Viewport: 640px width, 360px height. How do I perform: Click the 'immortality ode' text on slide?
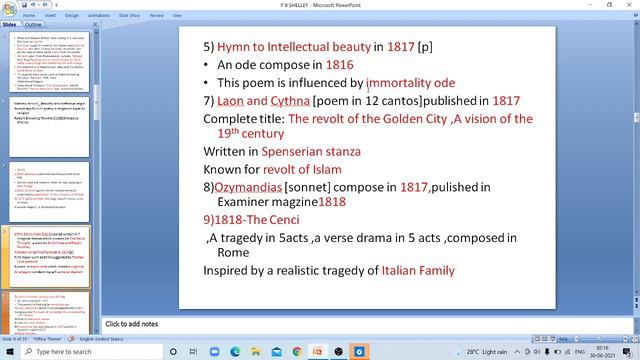click(411, 83)
